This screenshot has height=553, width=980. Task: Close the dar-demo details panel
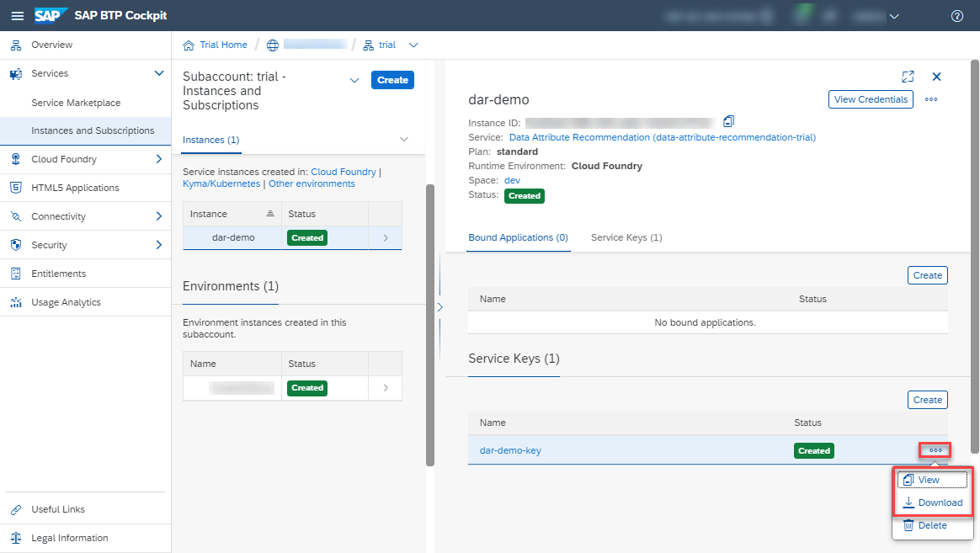(x=936, y=77)
